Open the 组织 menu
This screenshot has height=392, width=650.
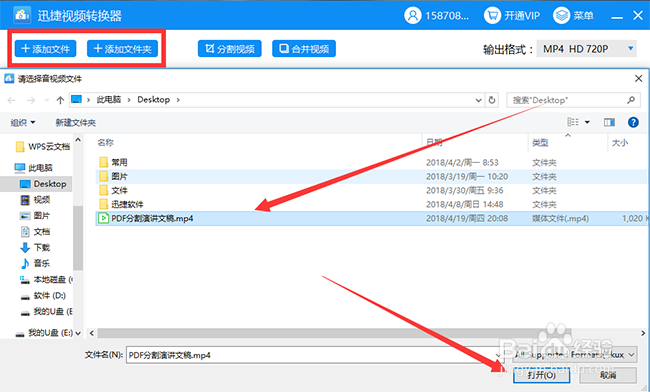pos(23,122)
